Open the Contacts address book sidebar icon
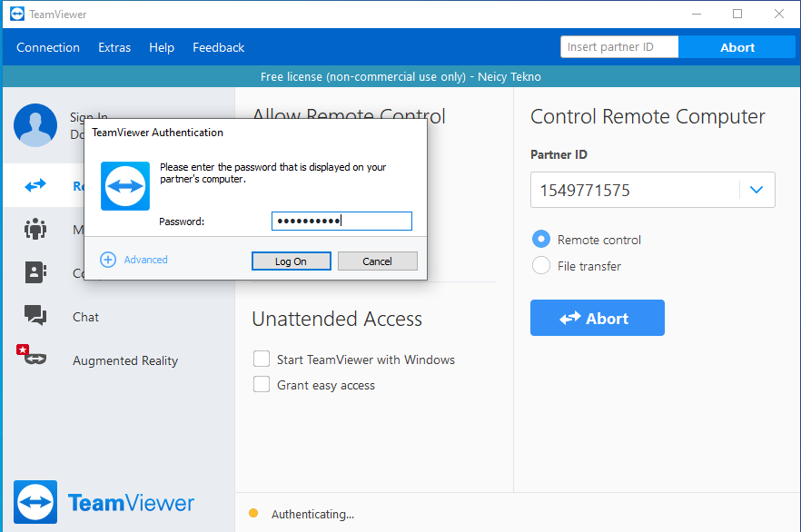This screenshot has height=532, width=801. 35,272
